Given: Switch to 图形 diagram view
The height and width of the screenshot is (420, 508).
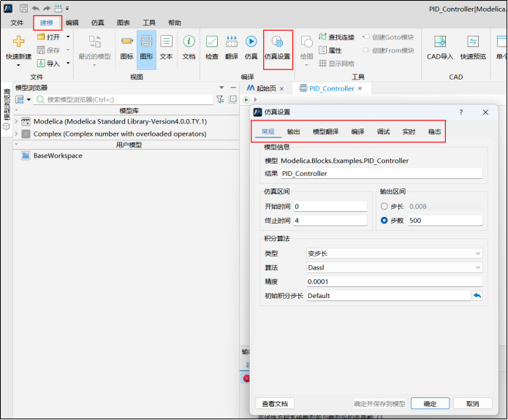Looking at the screenshot, I should pyautogui.click(x=146, y=48).
